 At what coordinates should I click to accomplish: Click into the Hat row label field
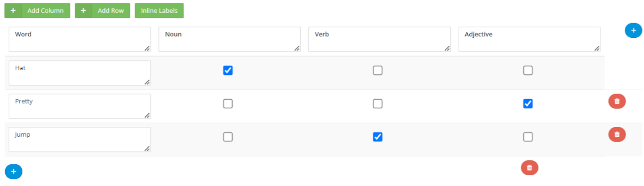click(80, 73)
